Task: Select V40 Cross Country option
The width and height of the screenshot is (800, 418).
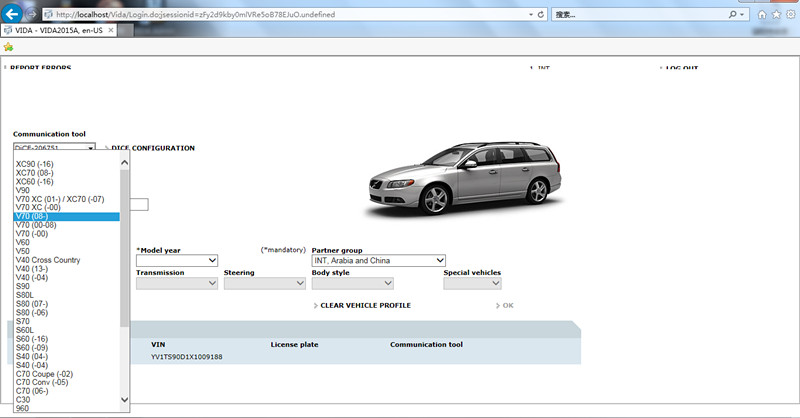Action: 67,260
